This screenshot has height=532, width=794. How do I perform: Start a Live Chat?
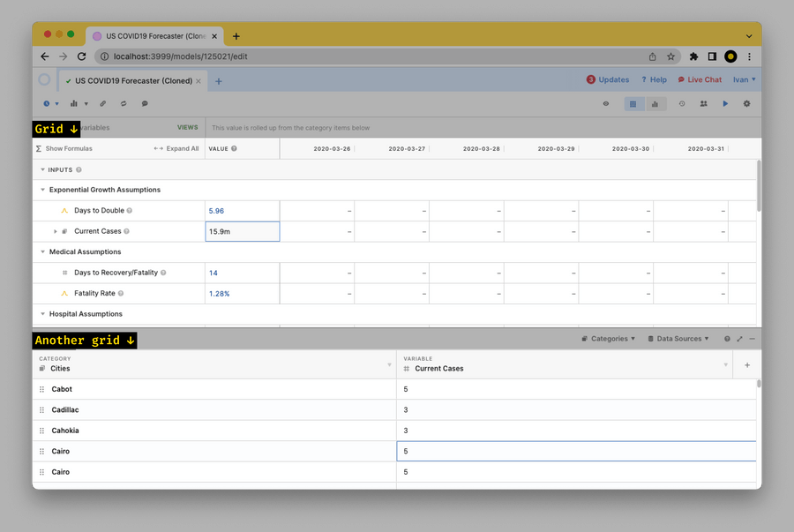pyautogui.click(x=700, y=79)
